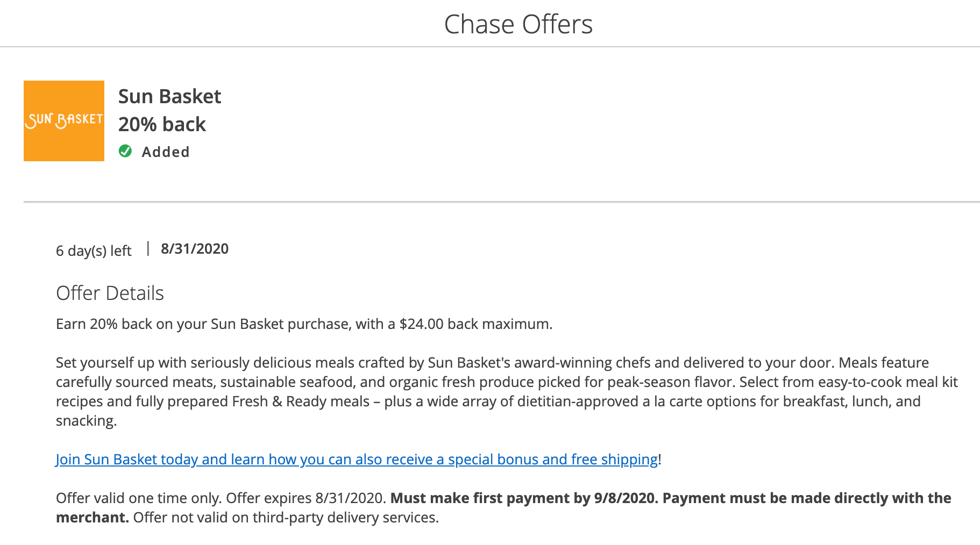Screen dimensions: 980x545
Task: Click the bold word 'merchant.' in terms
Action: click(92, 518)
